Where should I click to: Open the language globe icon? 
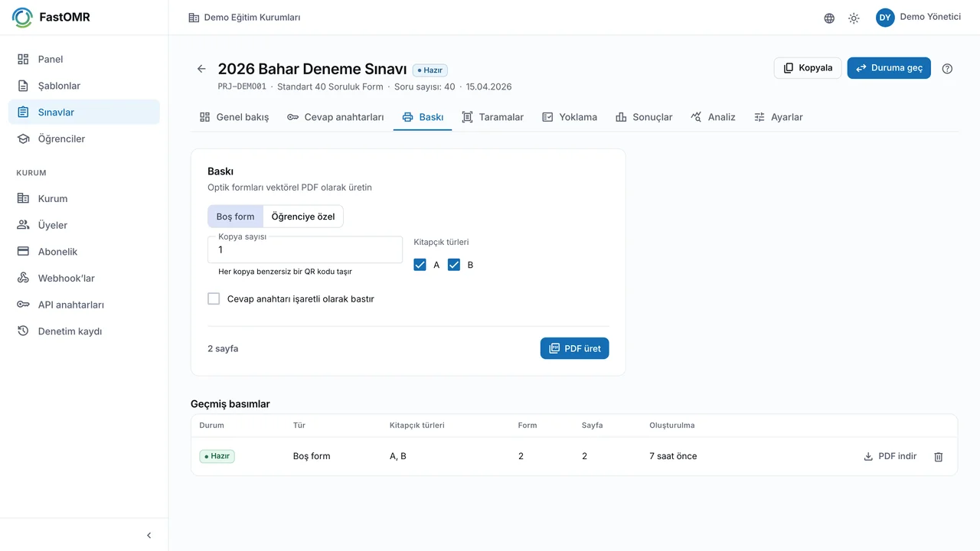click(x=829, y=18)
